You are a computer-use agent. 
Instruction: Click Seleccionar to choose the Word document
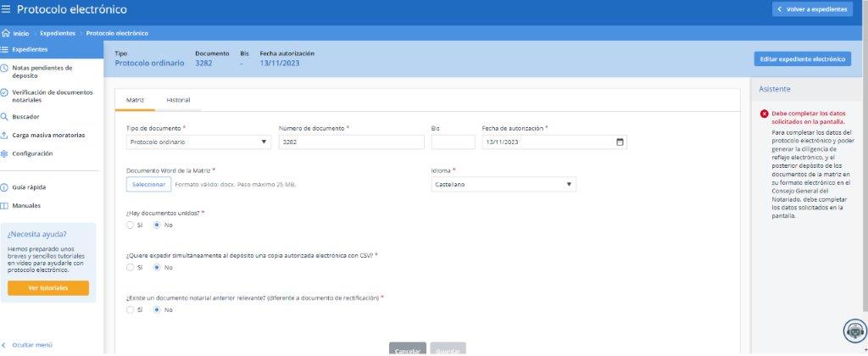148,184
